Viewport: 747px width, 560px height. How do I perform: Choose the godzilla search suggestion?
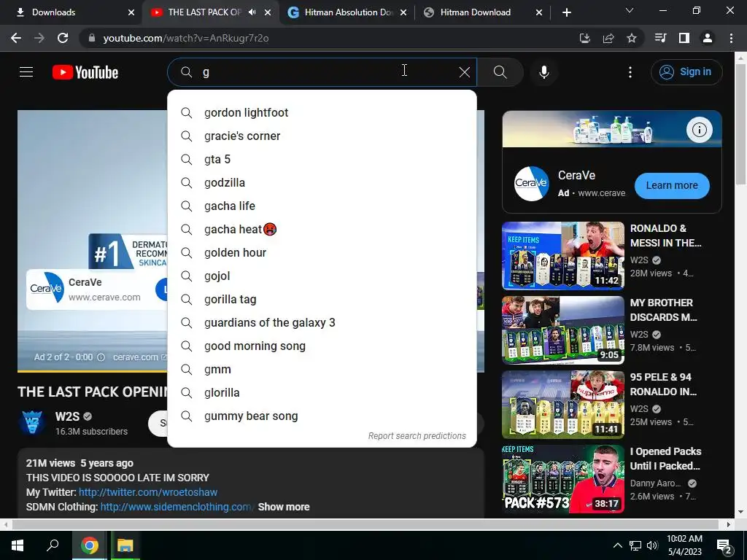pos(322,182)
